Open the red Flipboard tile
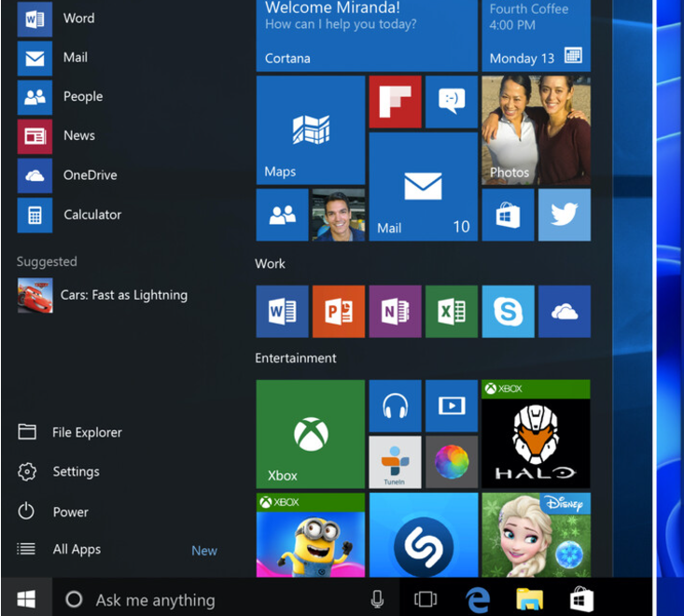 [396, 102]
